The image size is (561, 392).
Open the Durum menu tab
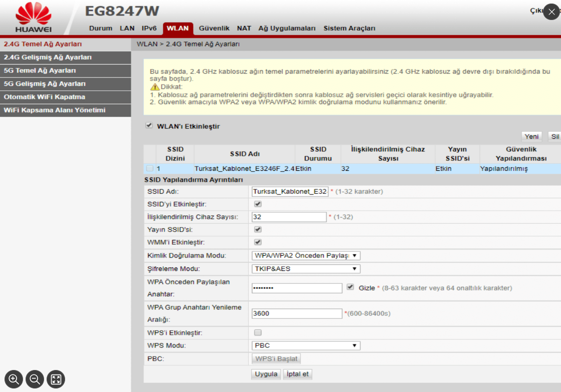101,28
